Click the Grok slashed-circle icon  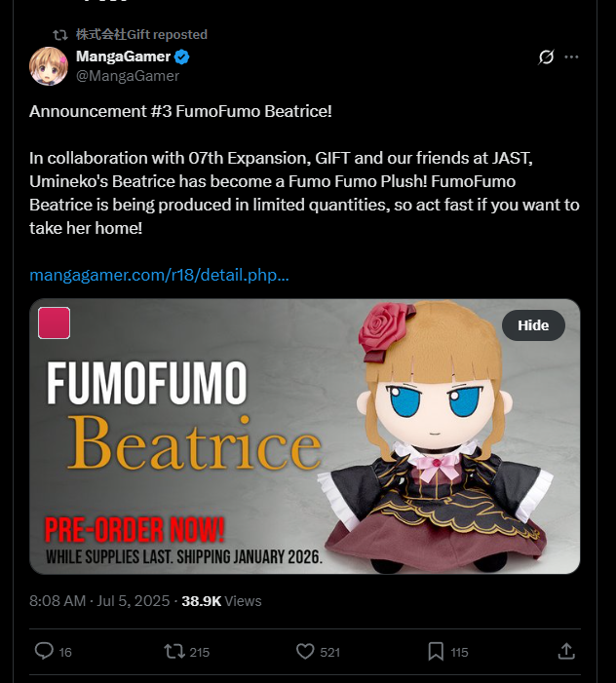pos(546,57)
